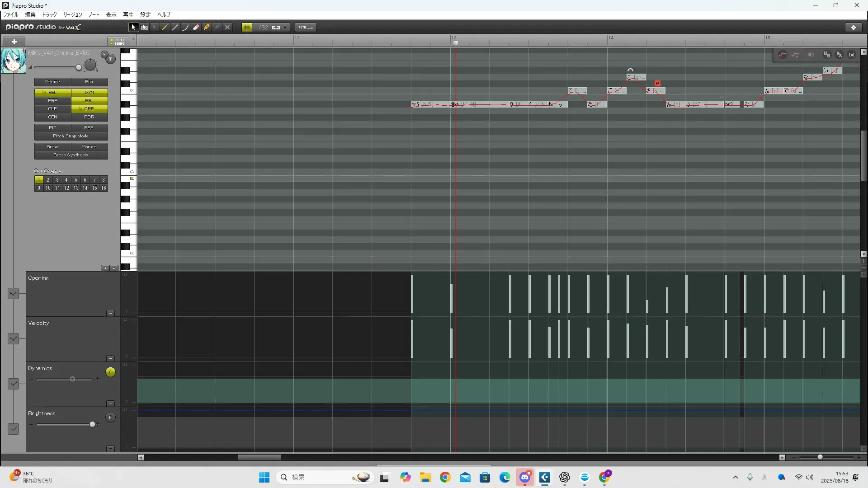Open the 1/32 quantize dropdown

(285, 28)
